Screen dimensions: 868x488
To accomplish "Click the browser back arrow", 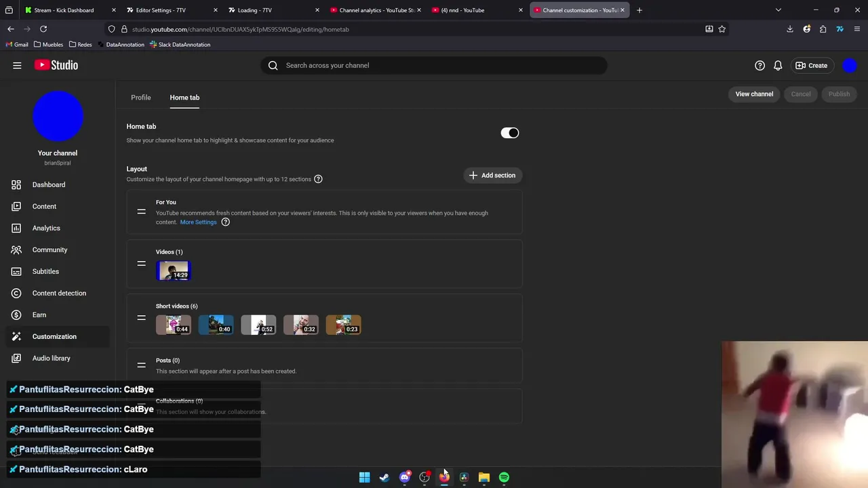I will [11, 29].
